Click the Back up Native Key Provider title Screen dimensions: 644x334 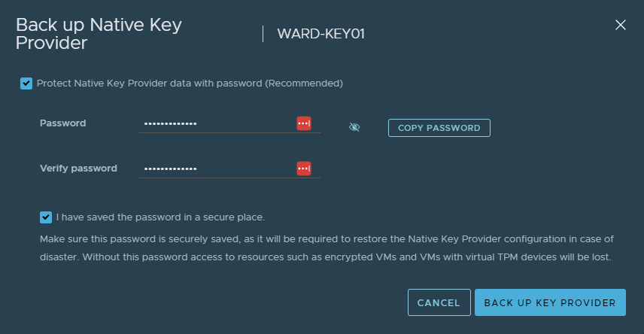pyautogui.click(x=99, y=34)
